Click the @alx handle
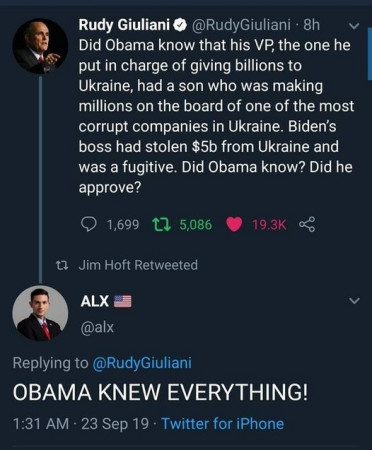 click(97, 327)
